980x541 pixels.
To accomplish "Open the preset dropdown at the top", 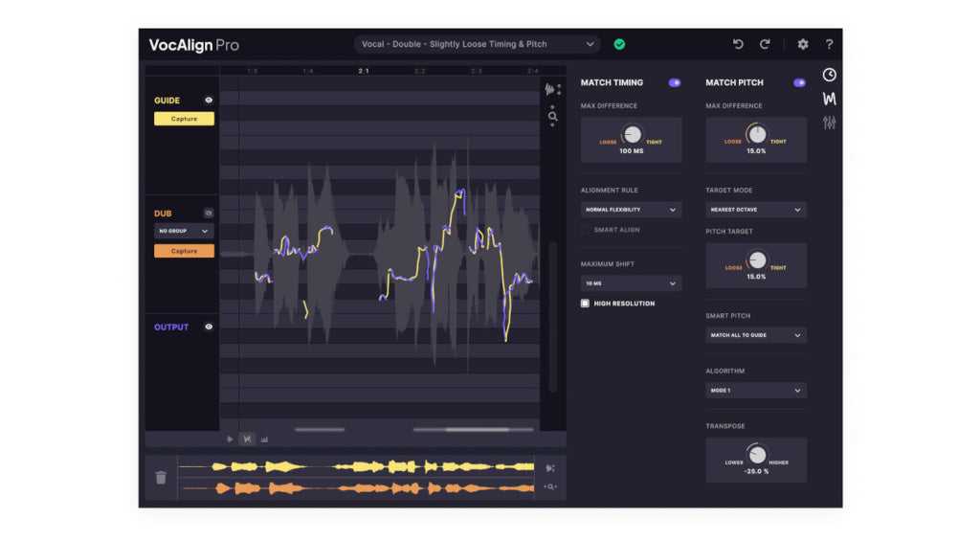I will tap(477, 44).
